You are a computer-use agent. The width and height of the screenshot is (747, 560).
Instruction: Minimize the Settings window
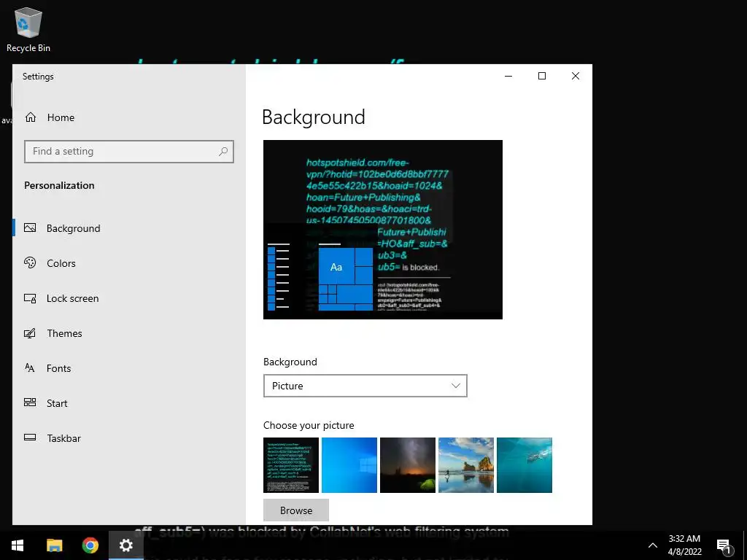[x=508, y=76]
